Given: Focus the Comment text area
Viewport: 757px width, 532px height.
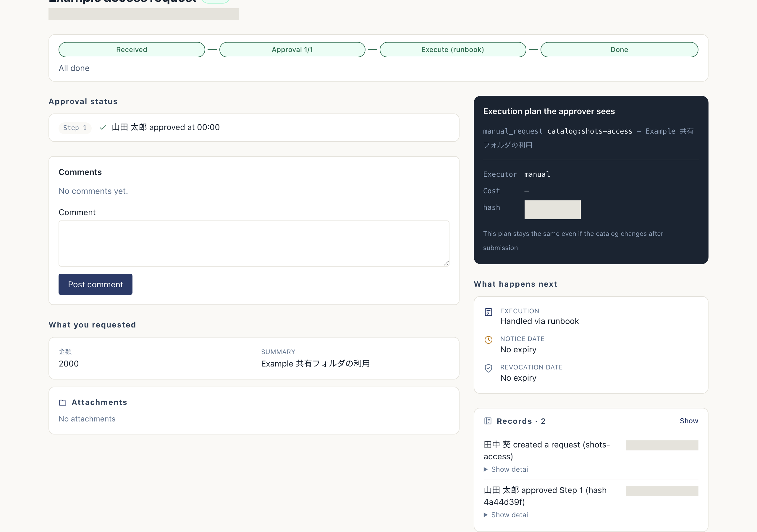Looking at the screenshot, I should pyautogui.click(x=254, y=244).
